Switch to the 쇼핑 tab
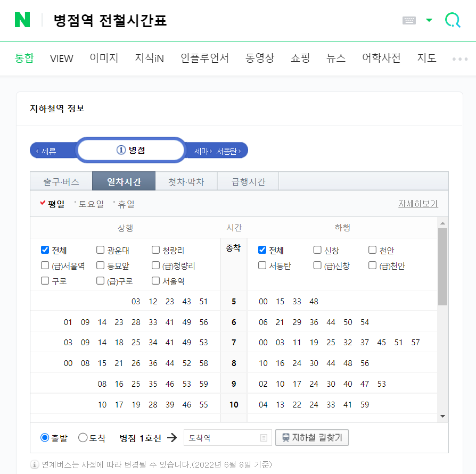 [300, 58]
